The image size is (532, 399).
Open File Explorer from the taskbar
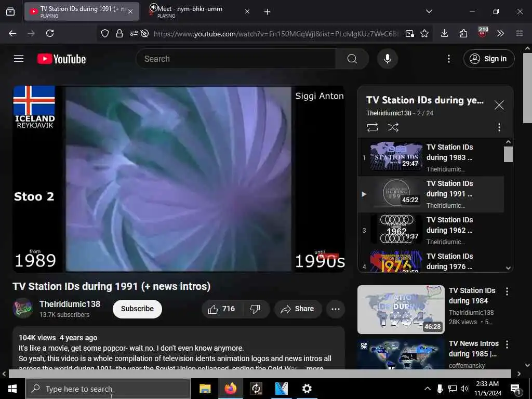click(205, 389)
